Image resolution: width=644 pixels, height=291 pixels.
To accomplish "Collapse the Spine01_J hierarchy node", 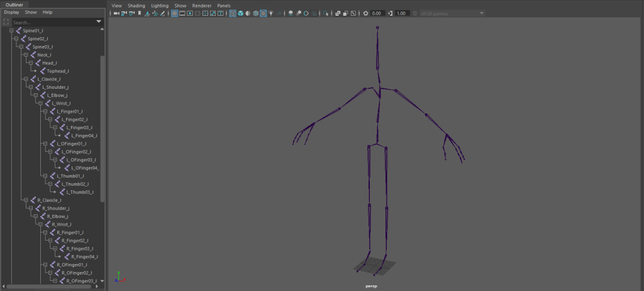I will point(11,30).
